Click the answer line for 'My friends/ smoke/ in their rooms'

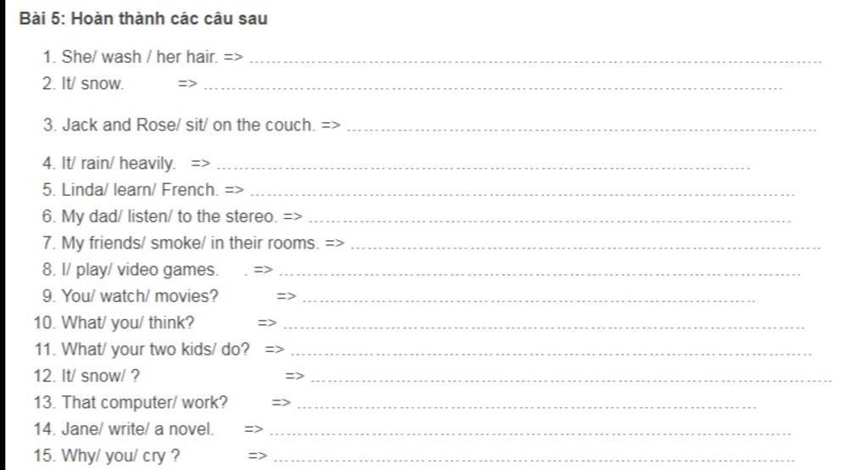(x=586, y=247)
